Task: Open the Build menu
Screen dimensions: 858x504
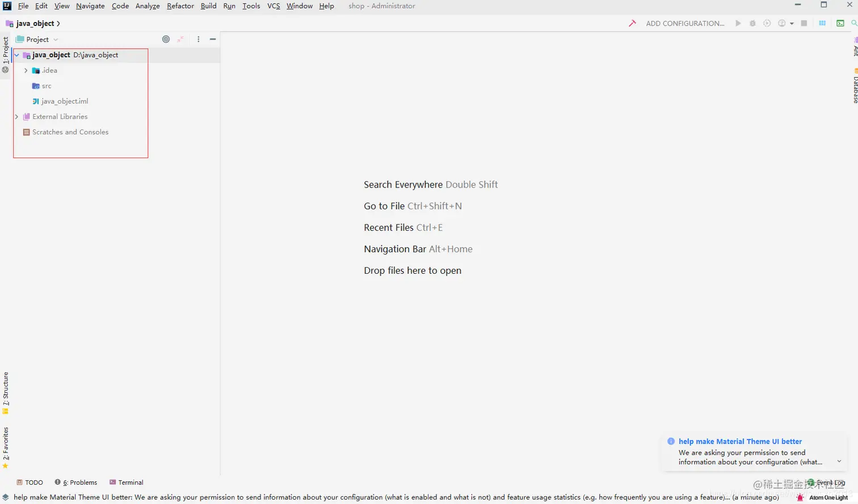Action: coord(208,6)
